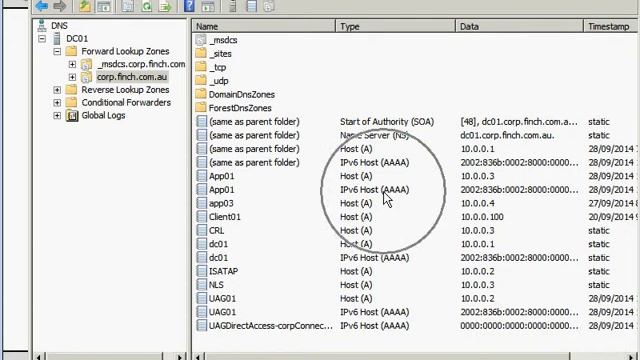The width and height of the screenshot is (640, 360).
Task: Click the record icon beside Client01
Action: [201, 217]
